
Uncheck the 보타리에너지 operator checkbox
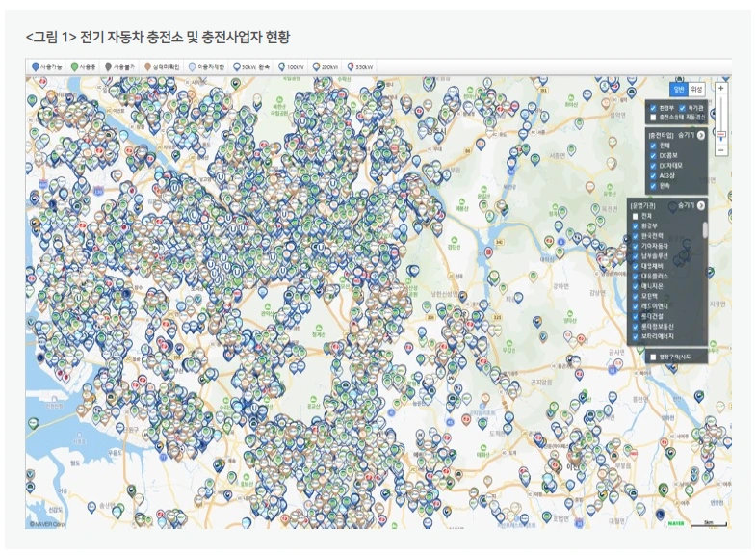point(635,336)
